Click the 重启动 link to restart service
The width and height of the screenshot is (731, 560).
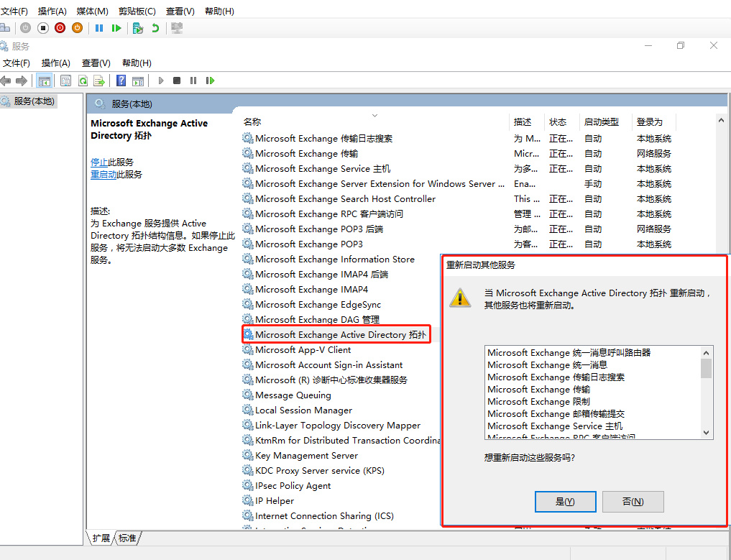pos(104,175)
